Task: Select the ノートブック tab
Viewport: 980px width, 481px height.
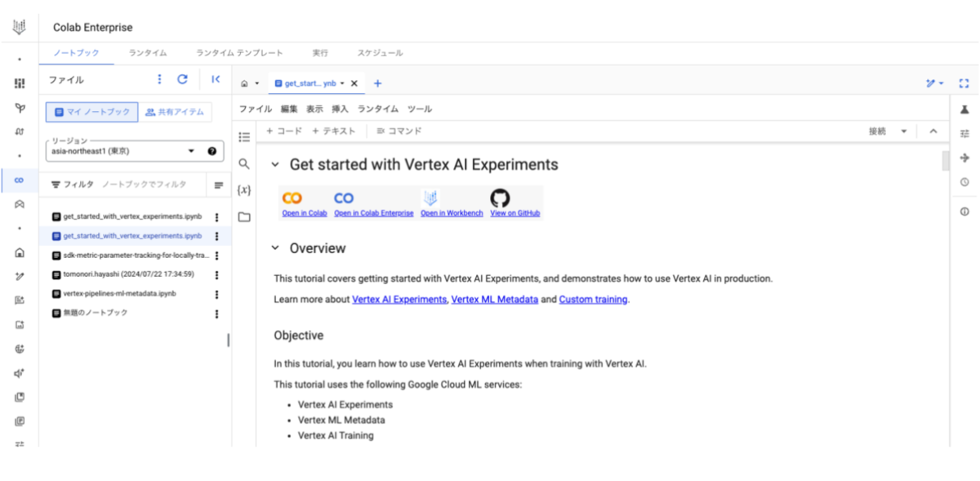Action: click(x=76, y=53)
